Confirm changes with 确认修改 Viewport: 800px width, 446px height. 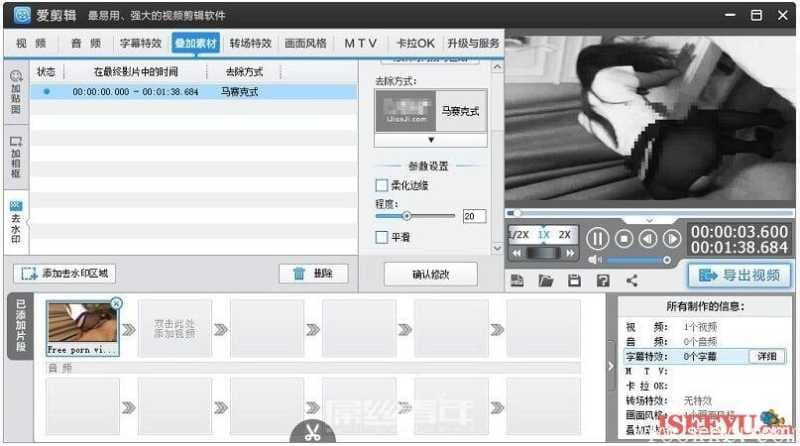pyautogui.click(x=431, y=275)
